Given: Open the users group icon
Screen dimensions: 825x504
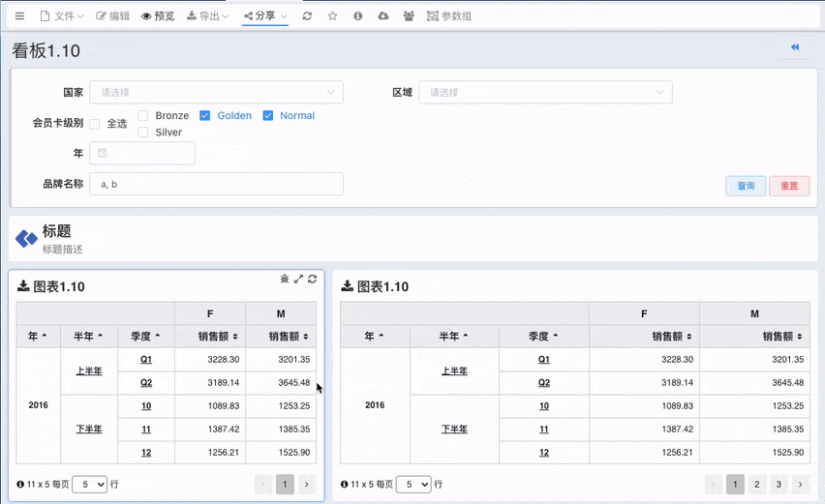Looking at the screenshot, I should [x=409, y=16].
